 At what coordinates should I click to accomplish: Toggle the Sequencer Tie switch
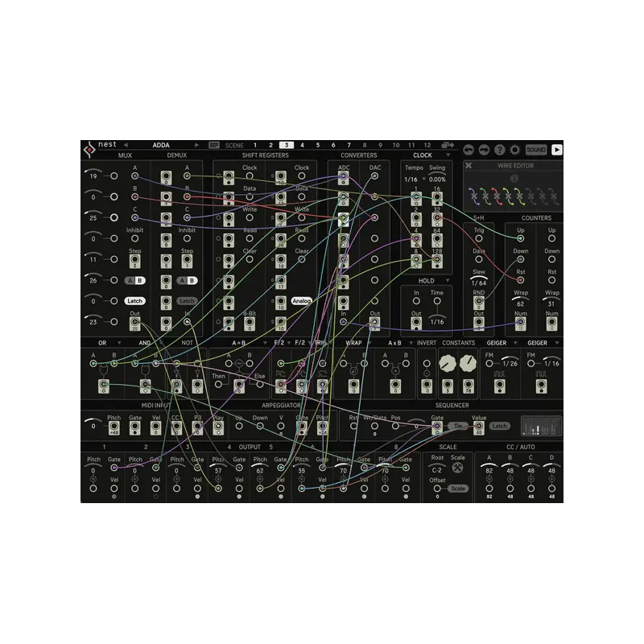pos(457,426)
